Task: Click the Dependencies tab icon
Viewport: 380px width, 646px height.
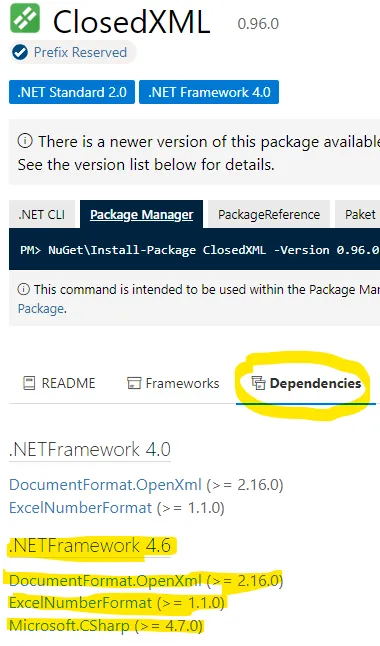Action: [258, 383]
